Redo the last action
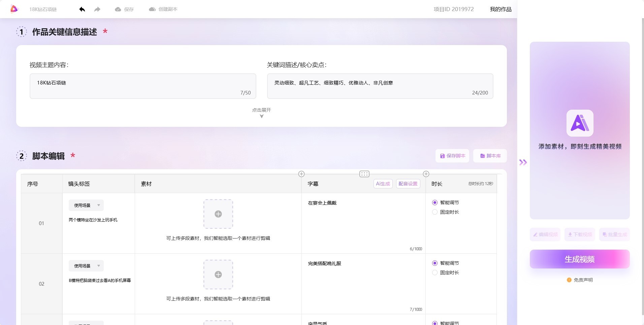Screen dimensions: 644x325 click(x=97, y=9)
